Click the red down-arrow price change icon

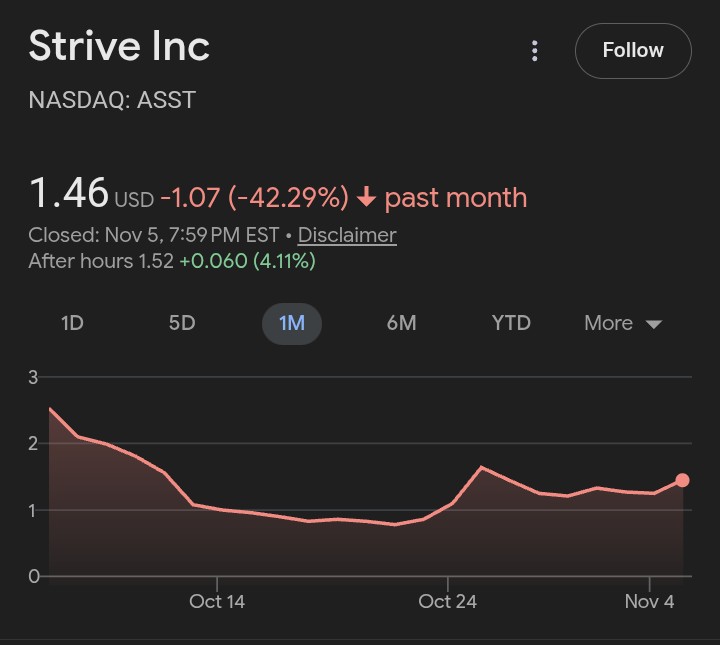point(366,198)
